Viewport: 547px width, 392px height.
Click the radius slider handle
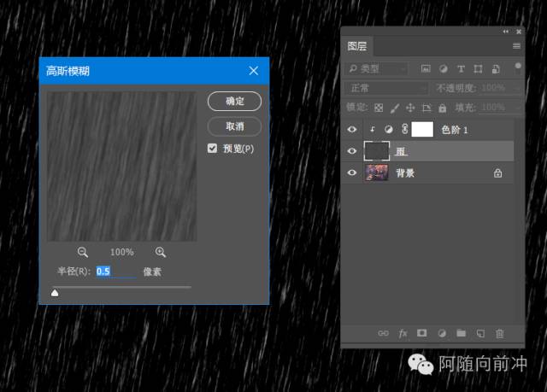[x=56, y=293]
